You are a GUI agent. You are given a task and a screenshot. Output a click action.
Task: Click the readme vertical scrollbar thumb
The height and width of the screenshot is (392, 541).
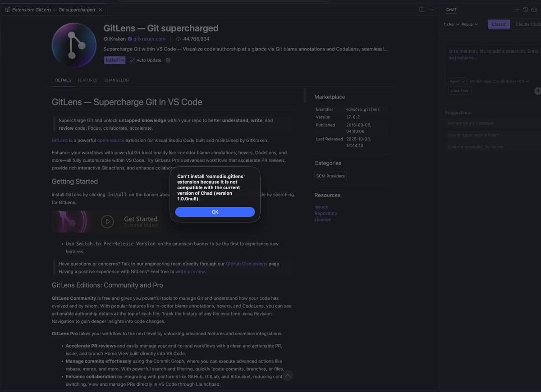[305, 96]
